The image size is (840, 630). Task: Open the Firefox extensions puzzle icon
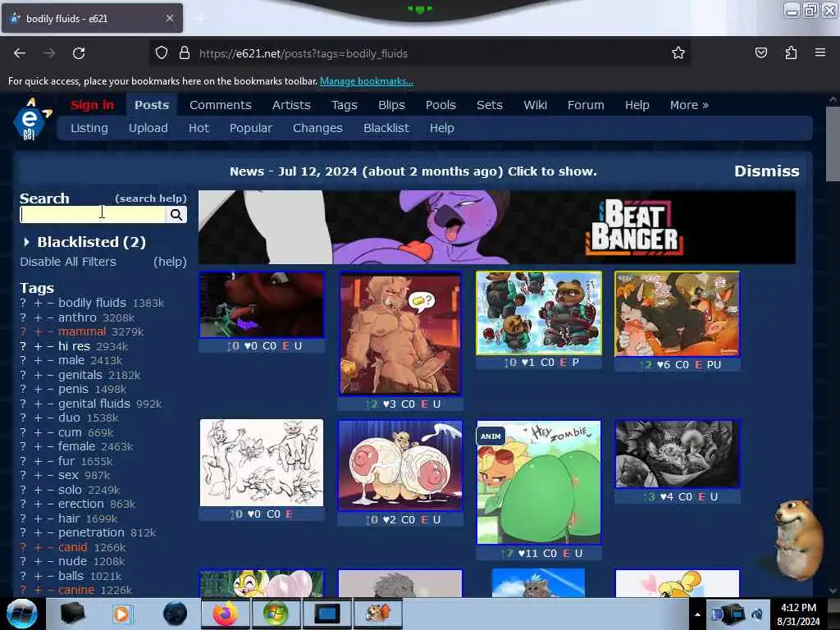(x=791, y=53)
